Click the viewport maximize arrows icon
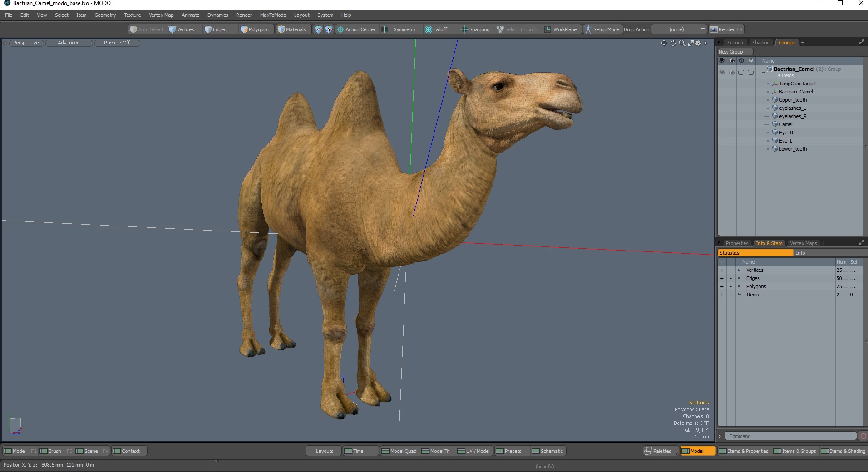868x472 pixels. pos(690,43)
